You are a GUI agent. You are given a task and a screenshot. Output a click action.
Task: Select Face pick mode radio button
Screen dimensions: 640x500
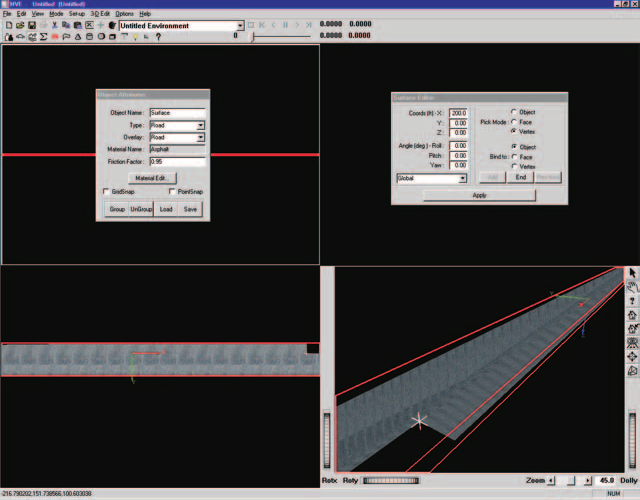514,122
